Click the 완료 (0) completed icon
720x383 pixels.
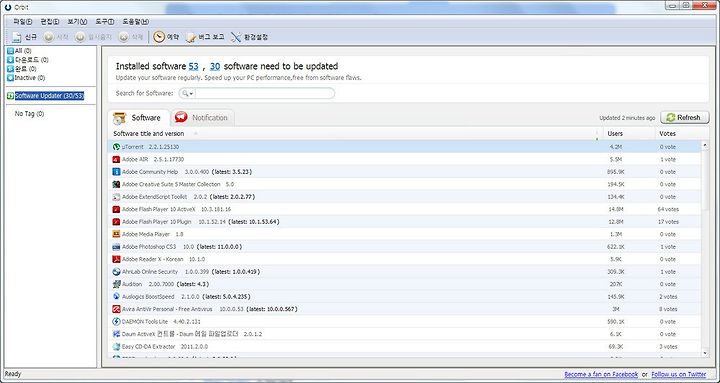click(x=11, y=69)
